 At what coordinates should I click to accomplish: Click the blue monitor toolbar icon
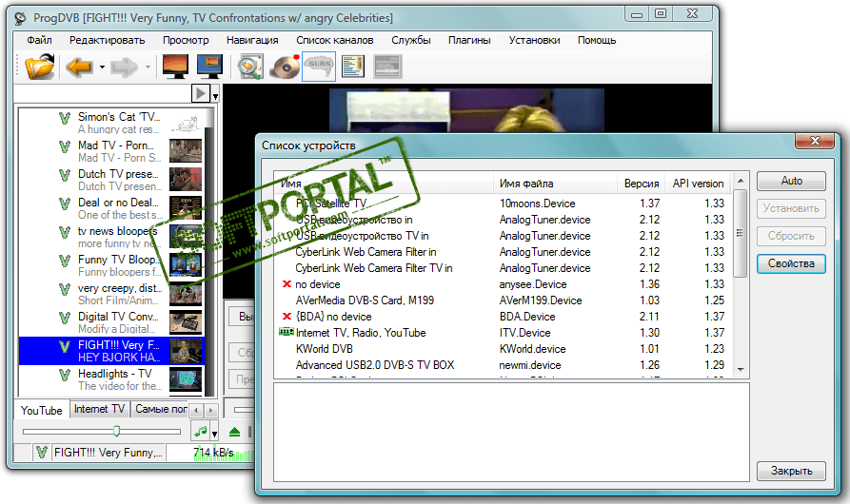(x=209, y=67)
